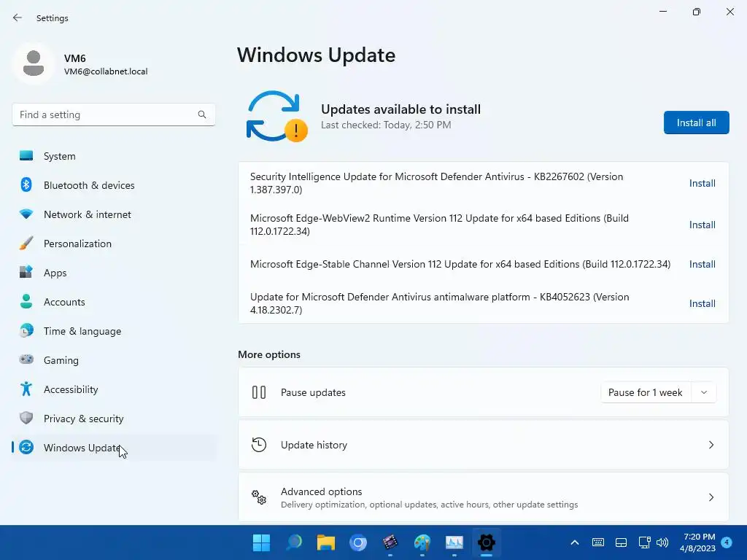This screenshot has width=747, height=560.
Task: Click the Accounts person icon
Action: 26,301
